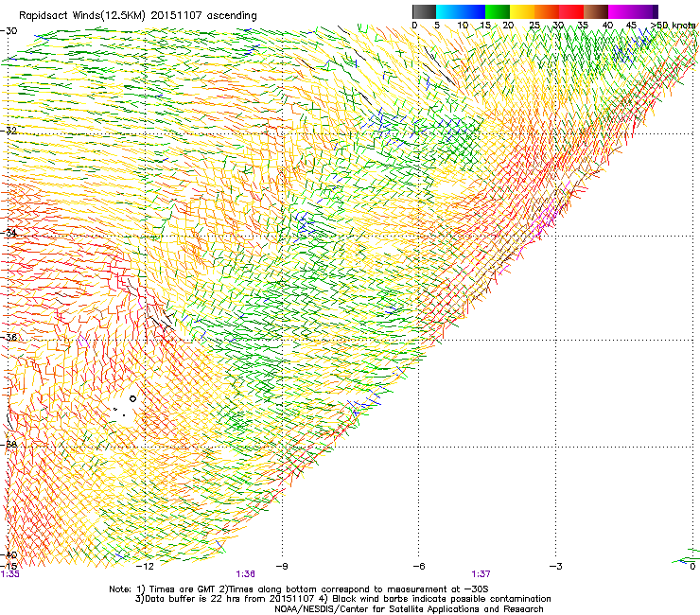The height and width of the screenshot is (615, 700).
Task: Click the '0' longitude axis label at bottom right
Action: point(692,567)
